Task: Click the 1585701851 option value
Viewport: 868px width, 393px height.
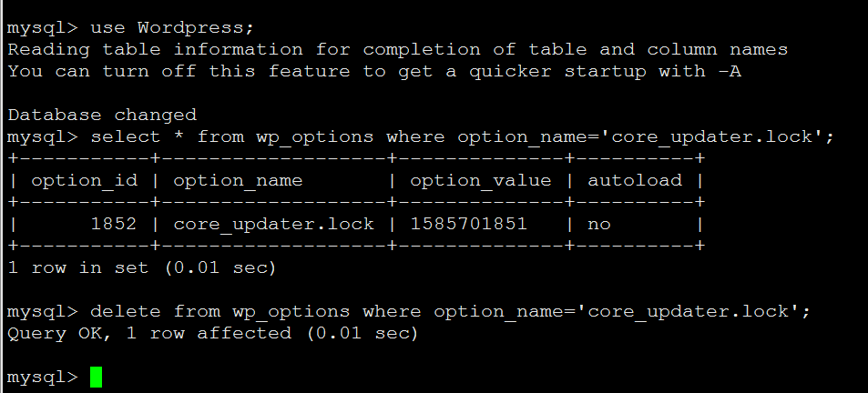Action: (469, 224)
